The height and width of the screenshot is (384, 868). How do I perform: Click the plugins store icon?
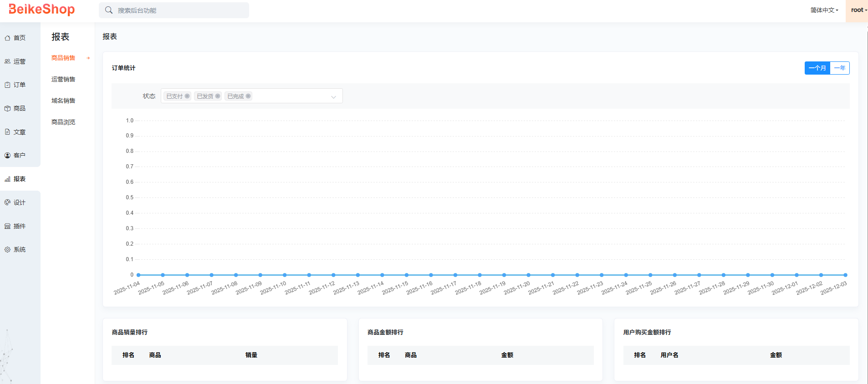(x=7, y=226)
